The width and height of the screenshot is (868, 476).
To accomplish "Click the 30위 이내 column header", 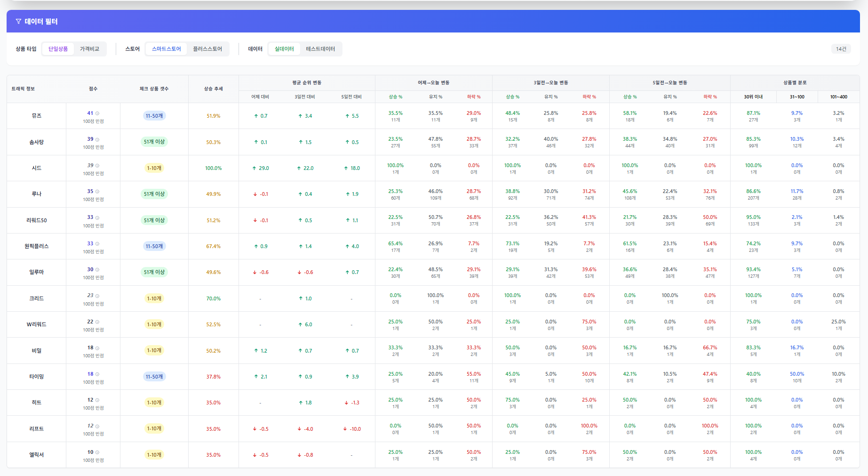I will coord(753,97).
